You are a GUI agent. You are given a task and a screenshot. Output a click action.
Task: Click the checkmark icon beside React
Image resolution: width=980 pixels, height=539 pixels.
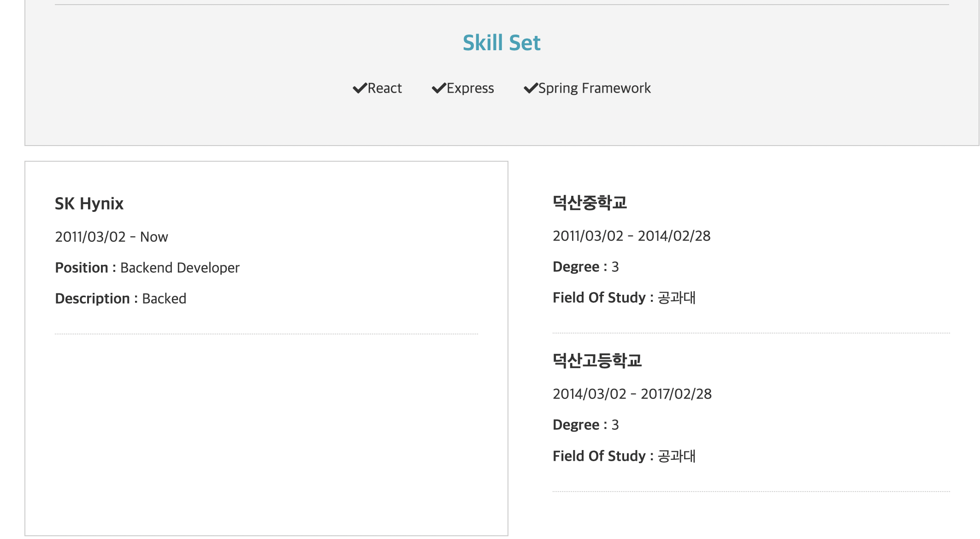click(x=360, y=88)
